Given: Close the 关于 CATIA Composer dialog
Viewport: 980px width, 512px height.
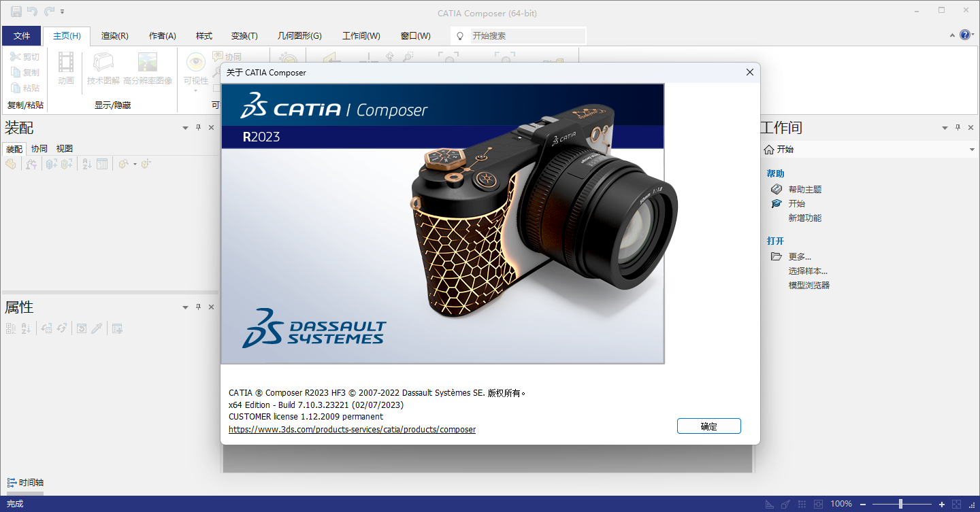Looking at the screenshot, I should click(749, 72).
